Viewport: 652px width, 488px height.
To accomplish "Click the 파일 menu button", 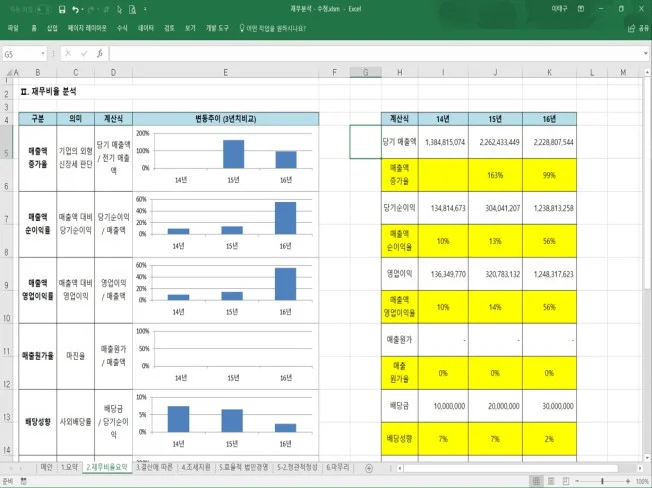I will click(x=13, y=29).
